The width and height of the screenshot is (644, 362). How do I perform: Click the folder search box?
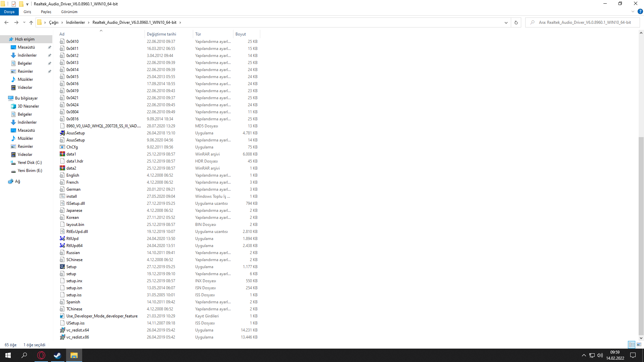[x=585, y=22]
